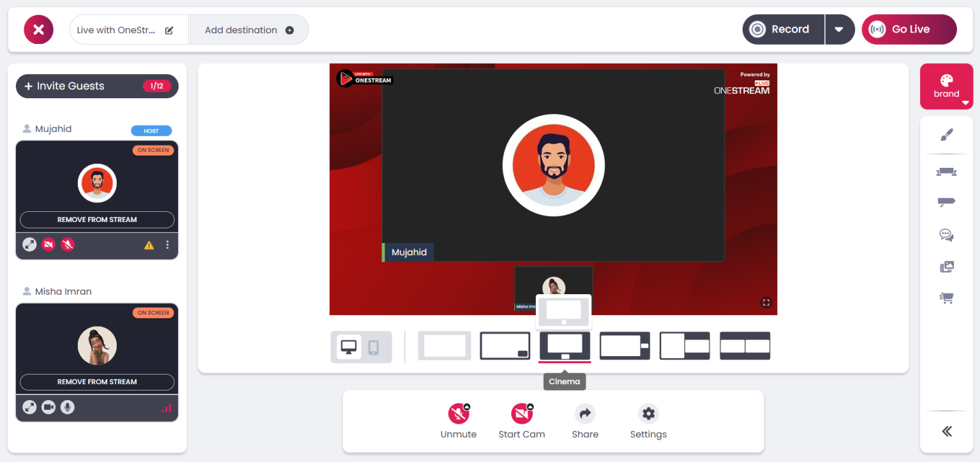Open the Record dropdown arrow
This screenshot has width=980, height=462.
pyautogui.click(x=840, y=29)
